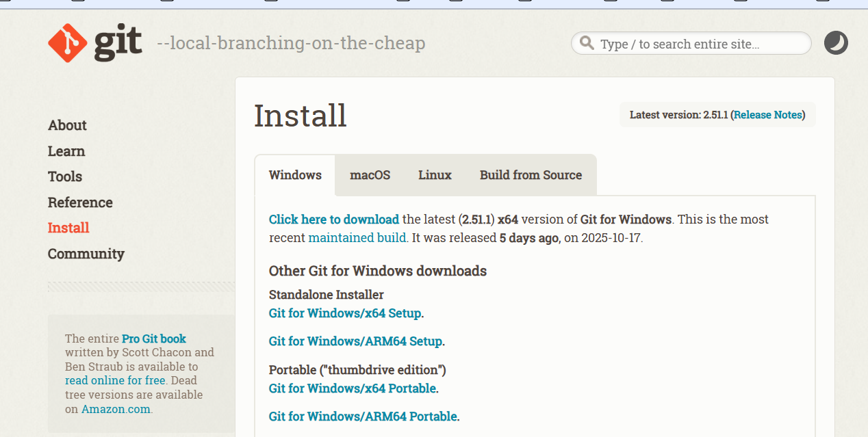Click 'Latest version: 2.51.1' text
Viewport: 868px width, 437px height.
point(678,115)
